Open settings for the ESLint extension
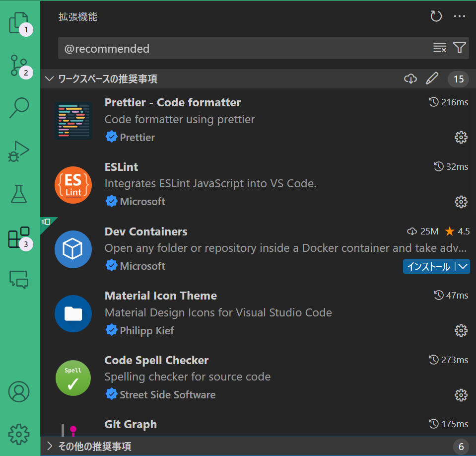476x456 pixels. coord(461,202)
